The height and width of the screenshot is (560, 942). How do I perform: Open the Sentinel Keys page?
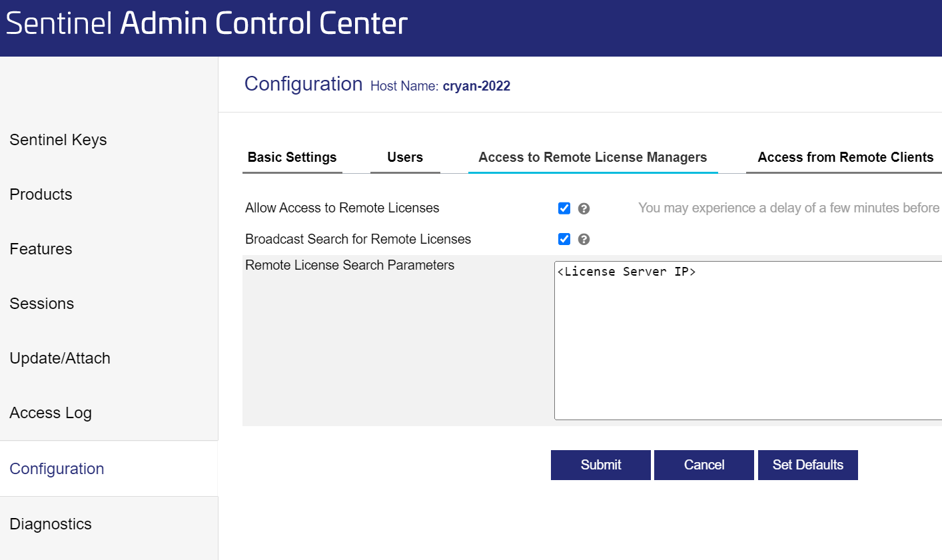(x=58, y=140)
